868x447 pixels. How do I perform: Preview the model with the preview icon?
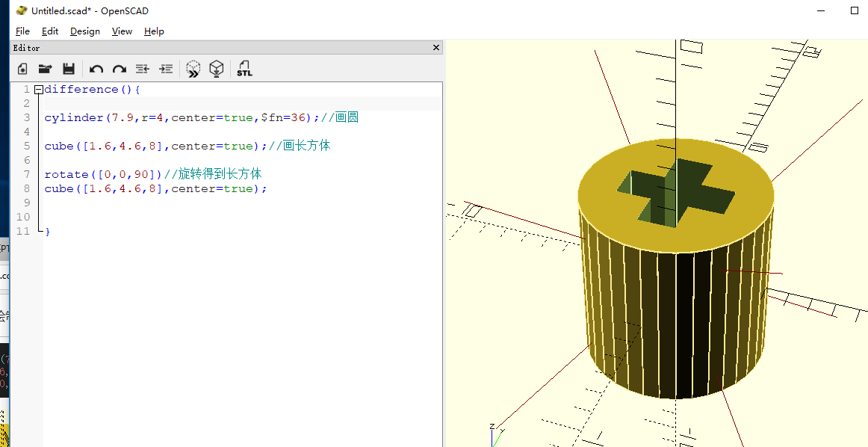[x=193, y=69]
